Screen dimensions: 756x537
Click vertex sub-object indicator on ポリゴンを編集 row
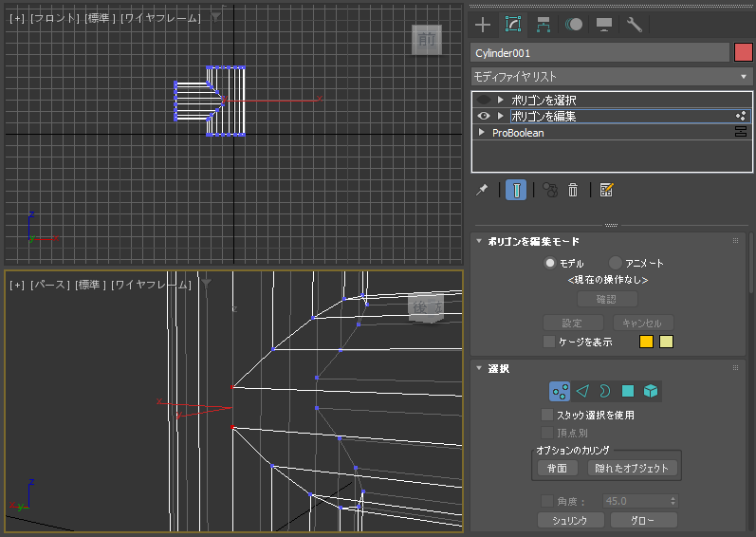click(x=741, y=116)
